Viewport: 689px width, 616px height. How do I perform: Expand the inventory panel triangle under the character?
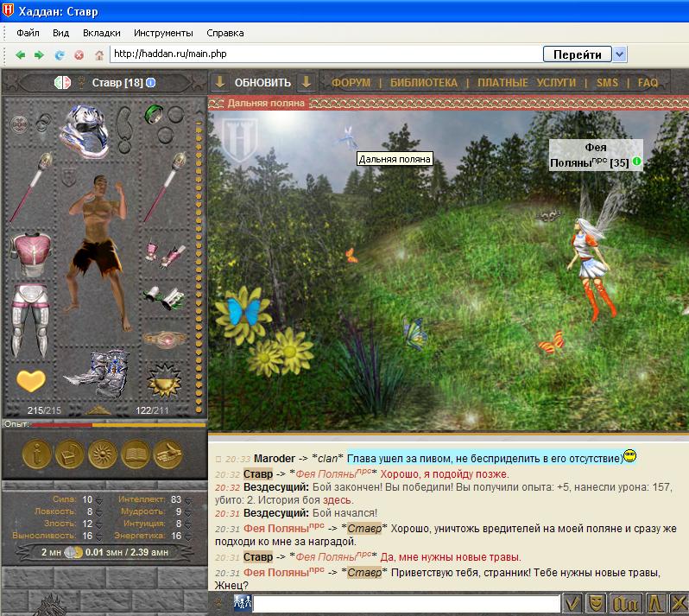point(98,410)
